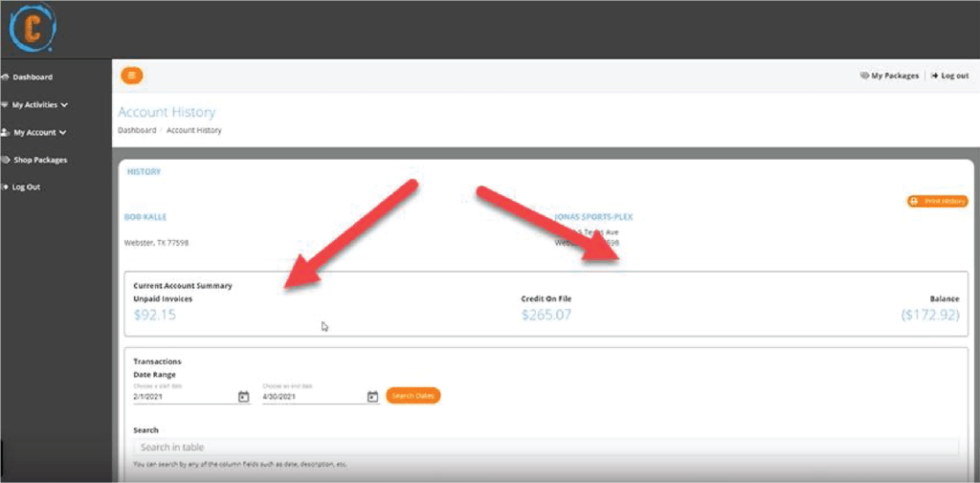Click the orange C logo
The width and height of the screenshot is (980, 483).
33,27
